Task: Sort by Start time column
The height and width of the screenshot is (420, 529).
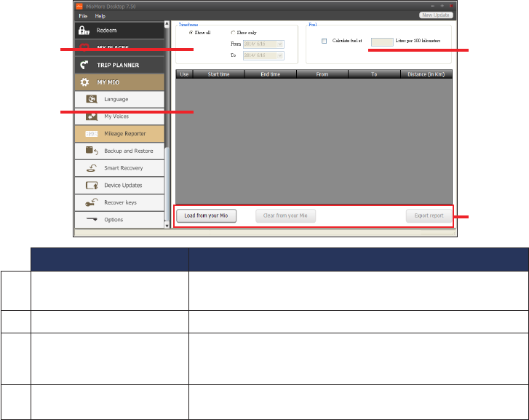Action: coord(218,74)
